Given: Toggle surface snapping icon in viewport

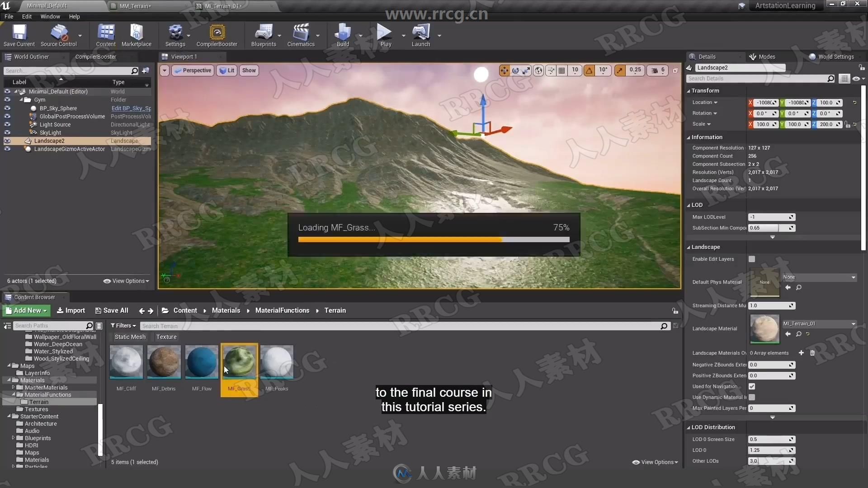Looking at the screenshot, I should (x=551, y=70).
